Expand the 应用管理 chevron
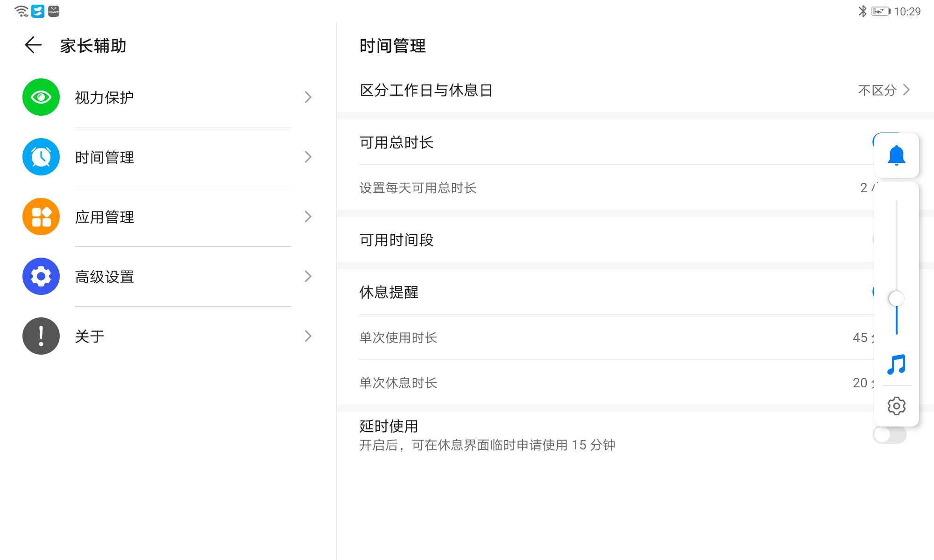The height and width of the screenshot is (560, 934). [308, 217]
